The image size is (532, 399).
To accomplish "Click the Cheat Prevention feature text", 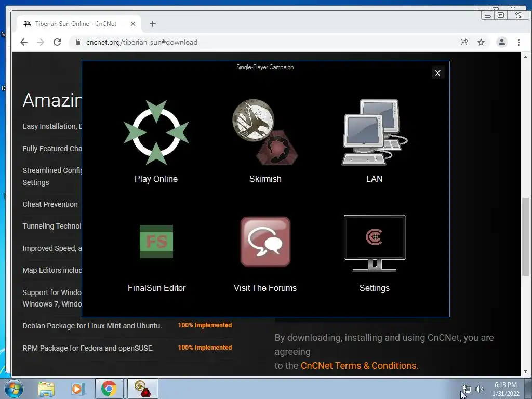I will [50, 204].
